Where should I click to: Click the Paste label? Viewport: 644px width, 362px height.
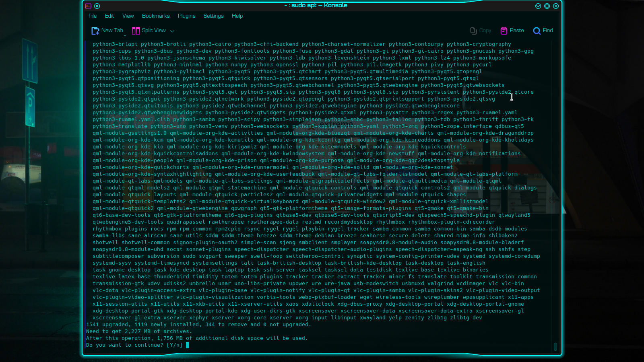click(x=517, y=31)
